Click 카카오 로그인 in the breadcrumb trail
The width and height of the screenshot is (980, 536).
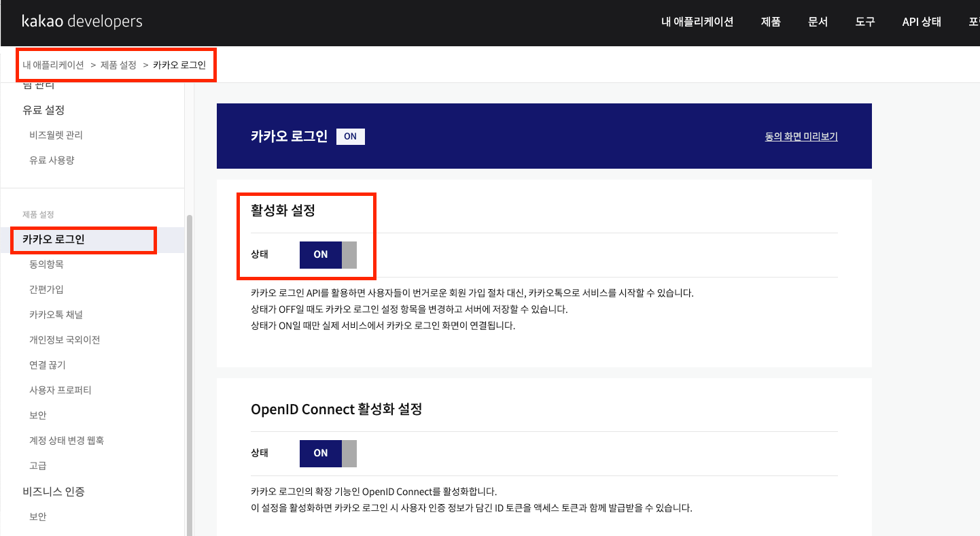[x=179, y=65]
